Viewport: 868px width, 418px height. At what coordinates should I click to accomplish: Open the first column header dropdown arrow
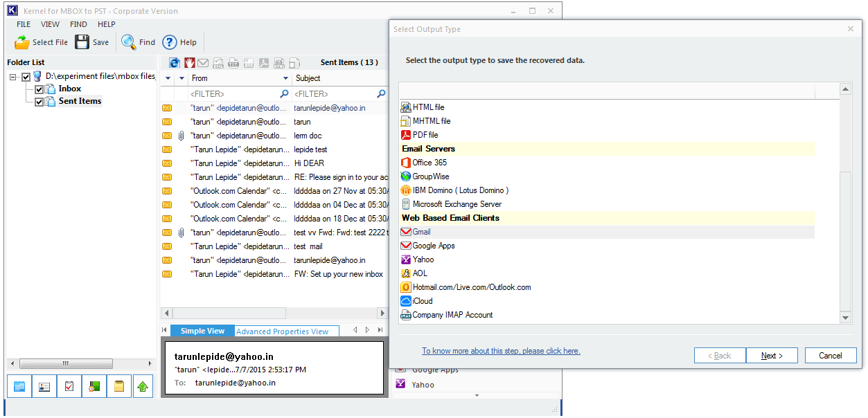pyautogui.click(x=167, y=79)
